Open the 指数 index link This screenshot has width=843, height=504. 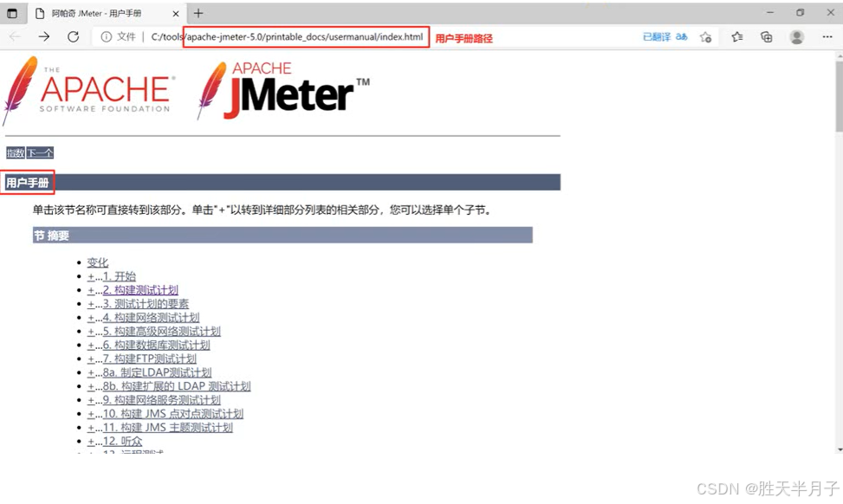16,153
